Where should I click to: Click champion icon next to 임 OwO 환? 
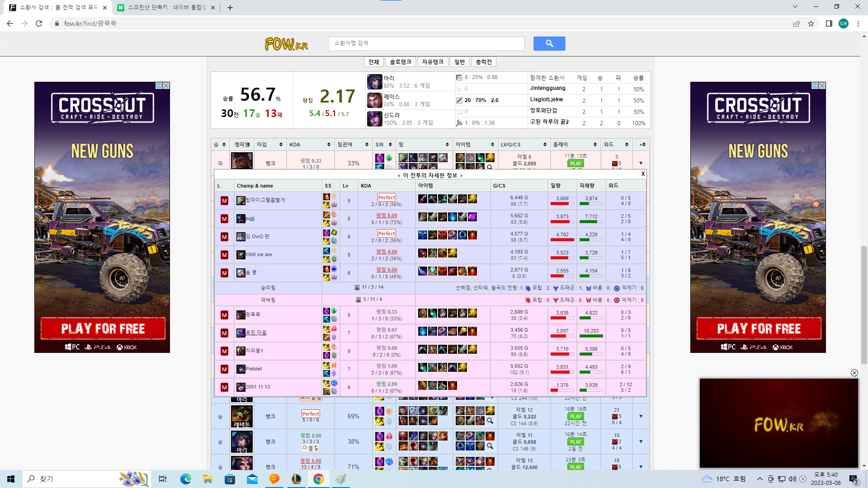click(241, 237)
